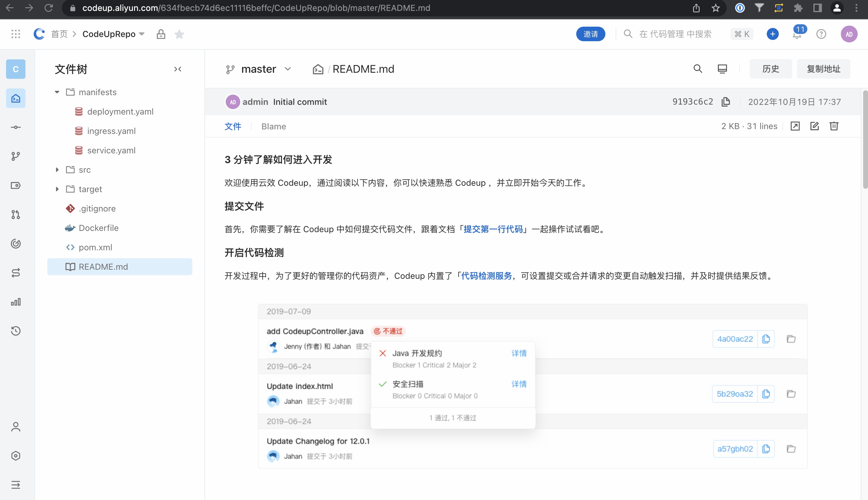Delete README.md with the trash icon
The height and width of the screenshot is (500, 868).
click(834, 126)
